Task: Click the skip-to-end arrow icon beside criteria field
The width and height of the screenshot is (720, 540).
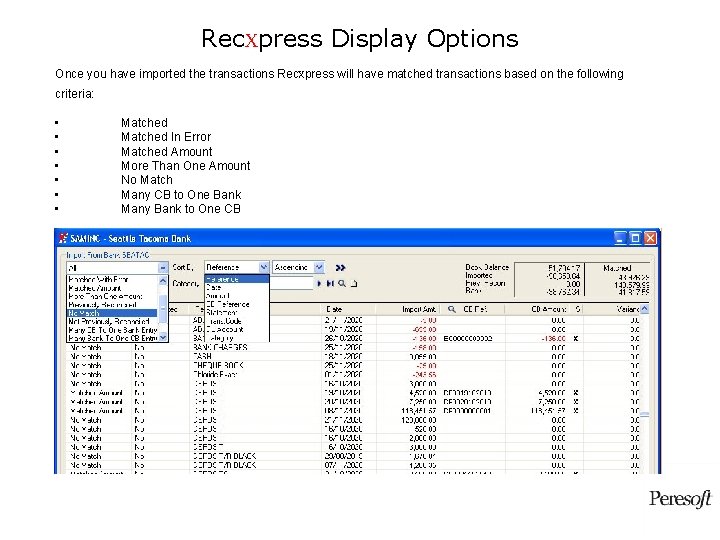Action: [x=330, y=283]
